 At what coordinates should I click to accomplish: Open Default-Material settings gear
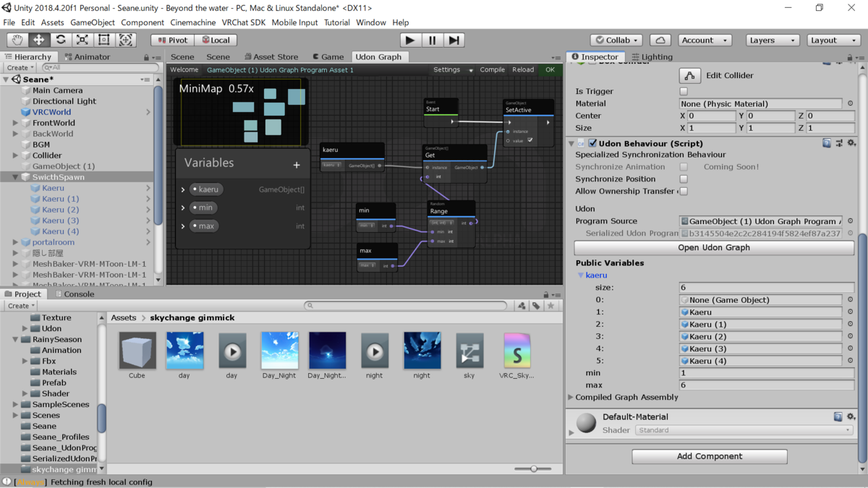851,416
